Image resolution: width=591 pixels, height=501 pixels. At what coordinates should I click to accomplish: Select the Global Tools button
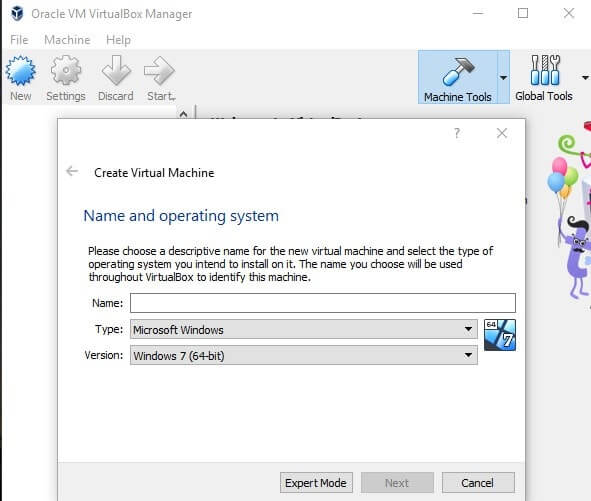(x=544, y=77)
